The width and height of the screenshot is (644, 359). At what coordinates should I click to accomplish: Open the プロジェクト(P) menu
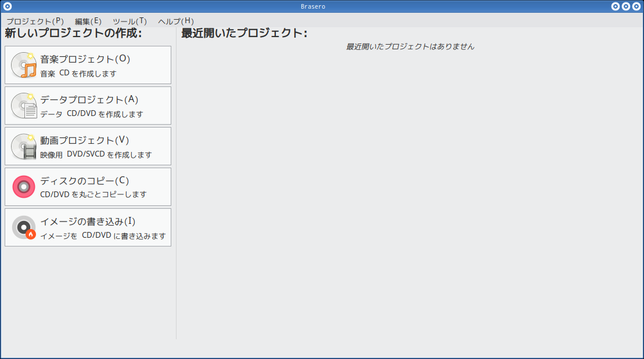pyautogui.click(x=35, y=21)
